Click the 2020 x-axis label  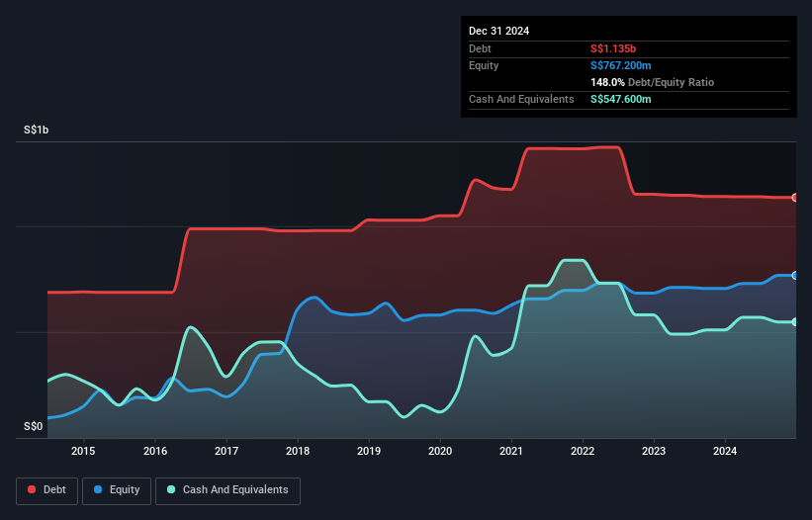point(440,451)
